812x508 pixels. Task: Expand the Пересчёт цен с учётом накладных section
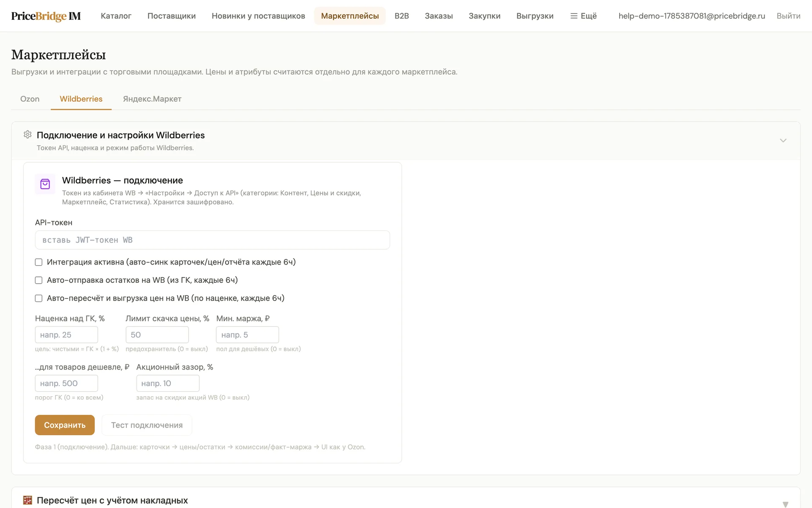pos(785,504)
